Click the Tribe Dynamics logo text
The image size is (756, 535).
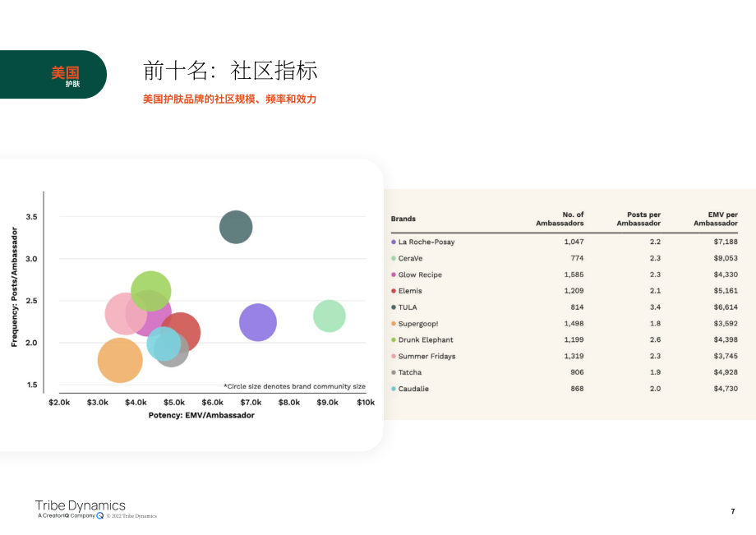click(80, 505)
